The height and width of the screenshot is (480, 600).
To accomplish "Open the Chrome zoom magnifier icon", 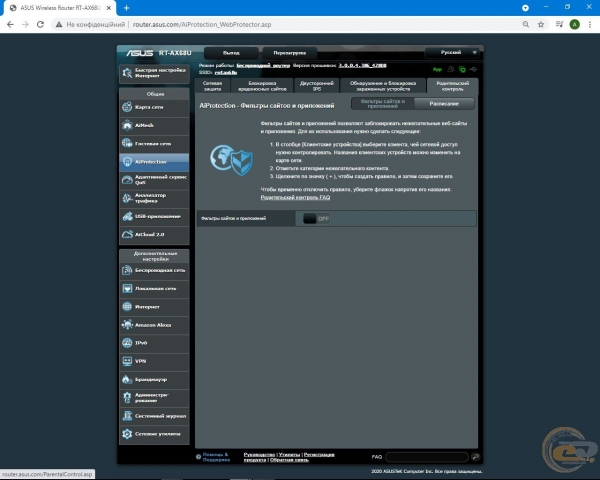I will click(526, 24).
